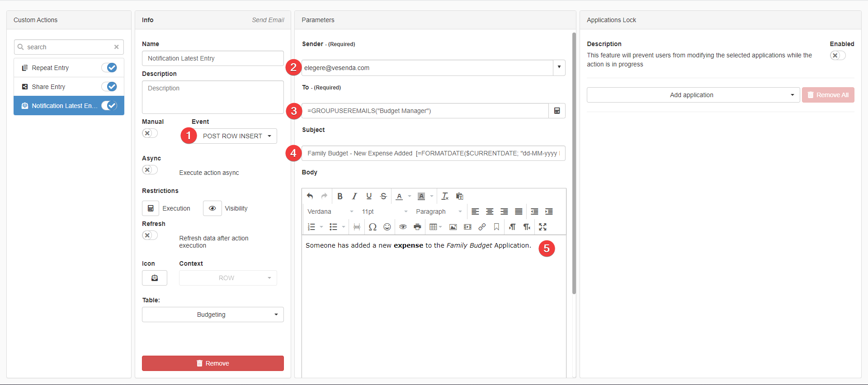Open the Verdana font family dropdown
Image resolution: width=868 pixels, height=385 pixels.
pos(330,211)
